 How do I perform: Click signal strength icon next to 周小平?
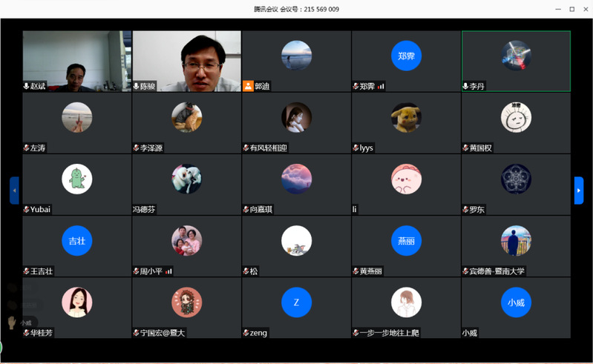(x=168, y=271)
